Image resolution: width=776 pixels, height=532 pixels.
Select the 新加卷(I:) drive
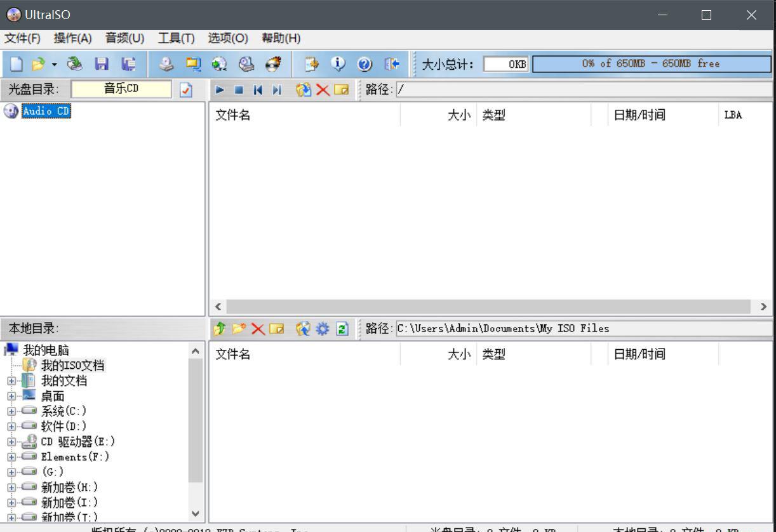click(x=70, y=503)
